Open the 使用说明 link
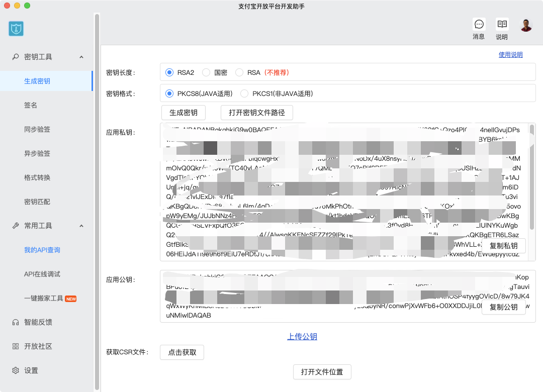543x392 pixels. click(510, 55)
